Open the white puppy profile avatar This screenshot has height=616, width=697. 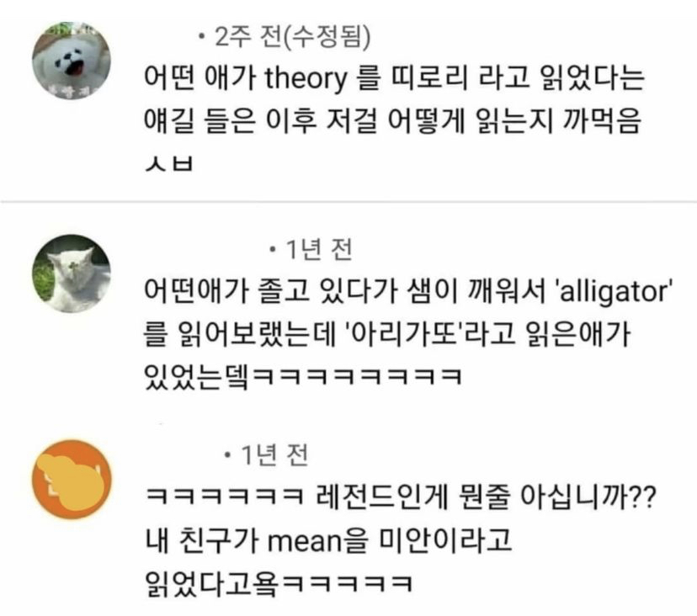click(72, 60)
